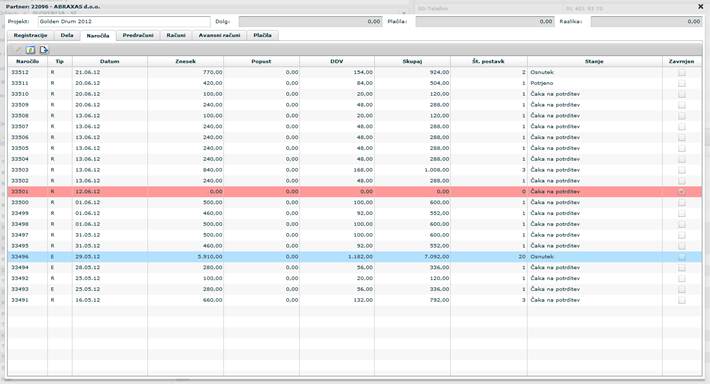
Task: Select the red order row 33501
Action: 355,192
